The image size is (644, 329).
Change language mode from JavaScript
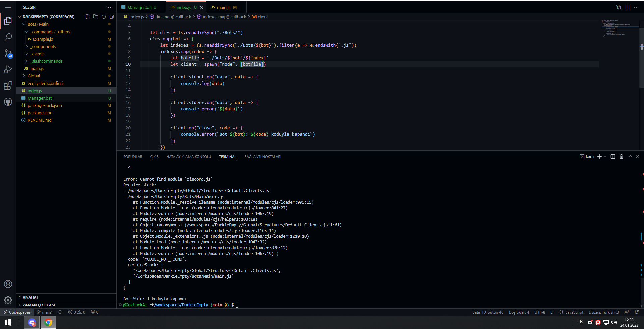point(574,312)
